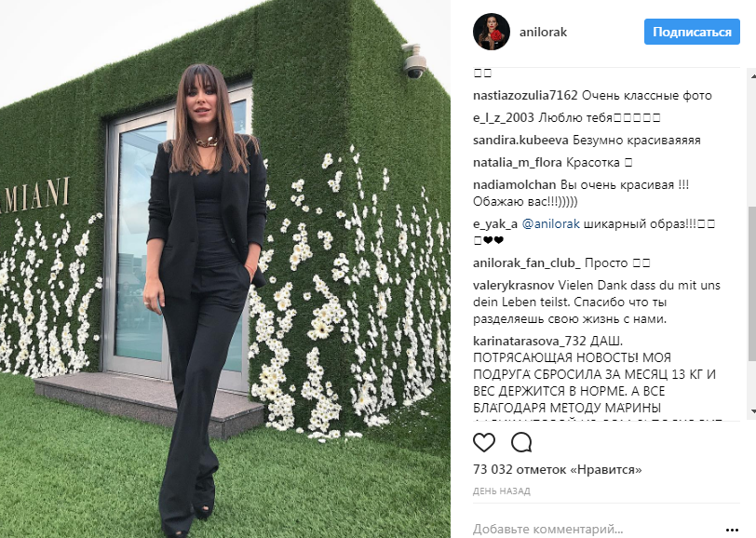Click the comments scrollbar thumb

pyautogui.click(x=751, y=284)
